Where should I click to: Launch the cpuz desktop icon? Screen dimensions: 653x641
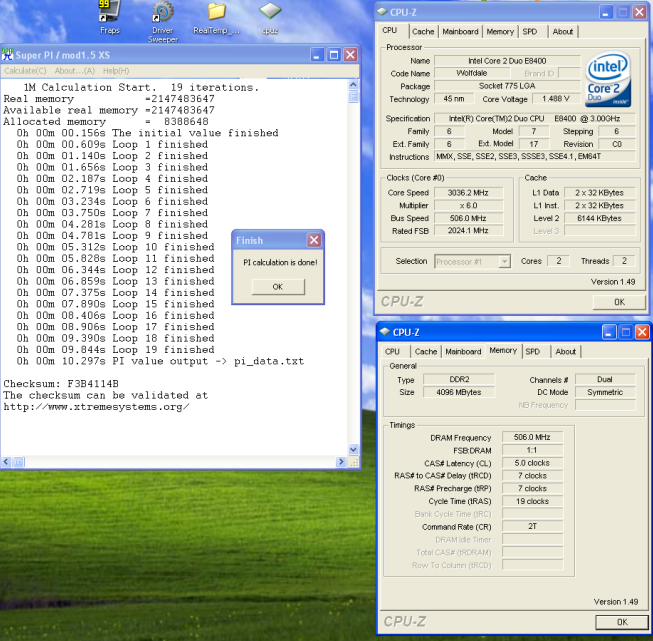(270, 17)
